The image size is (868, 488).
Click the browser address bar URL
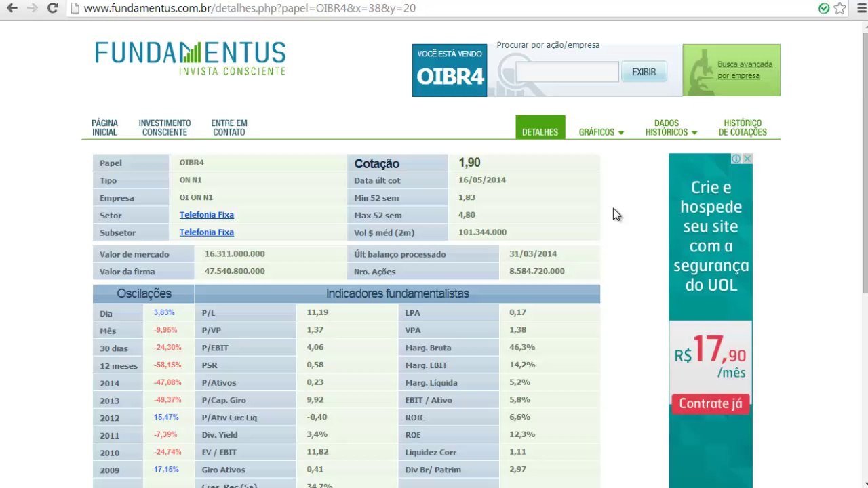[250, 8]
